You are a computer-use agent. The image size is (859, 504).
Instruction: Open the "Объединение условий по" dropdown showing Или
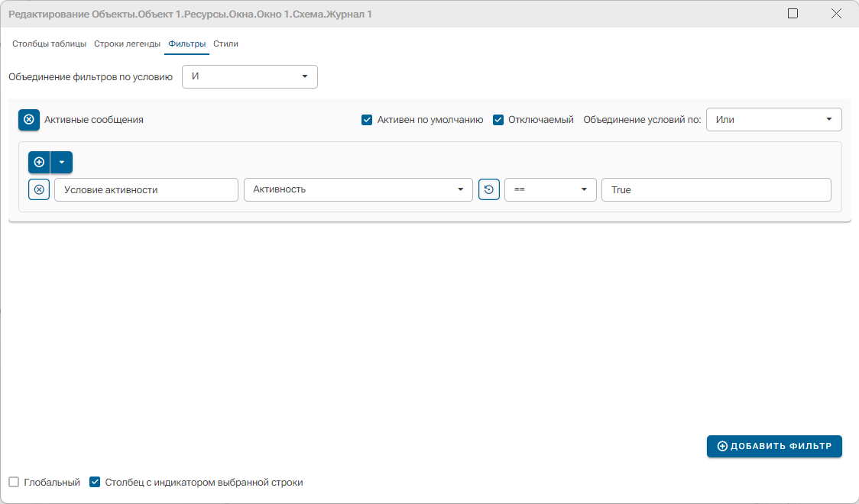pos(774,119)
